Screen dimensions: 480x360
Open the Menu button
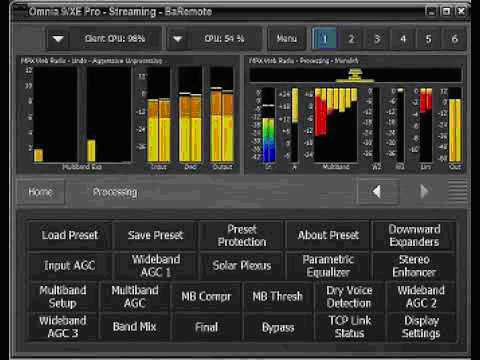click(x=286, y=39)
